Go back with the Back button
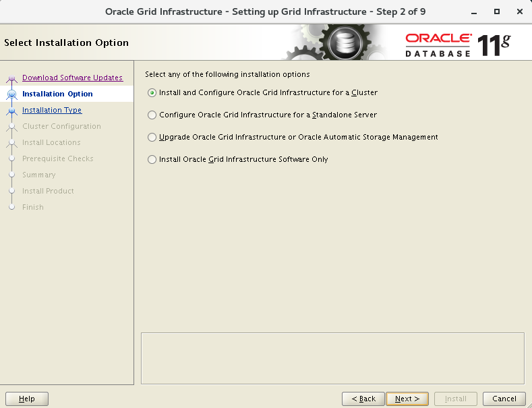Viewport: 532px width, 408px height. pyautogui.click(x=363, y=399)
